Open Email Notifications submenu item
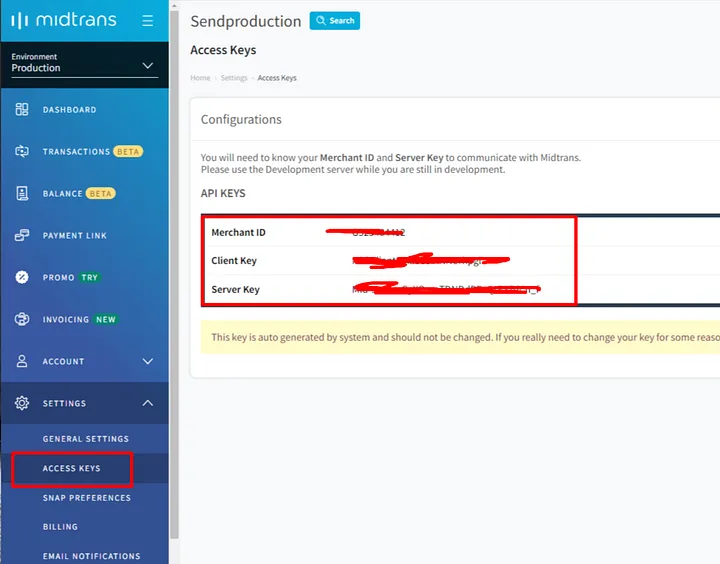720x564 pixels. click(91, 556)
